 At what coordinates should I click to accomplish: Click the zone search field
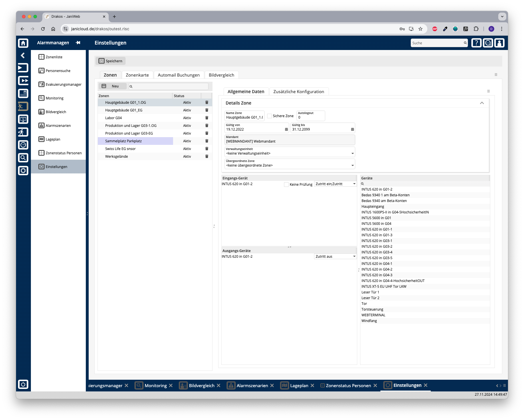click(x=168, y=86)
